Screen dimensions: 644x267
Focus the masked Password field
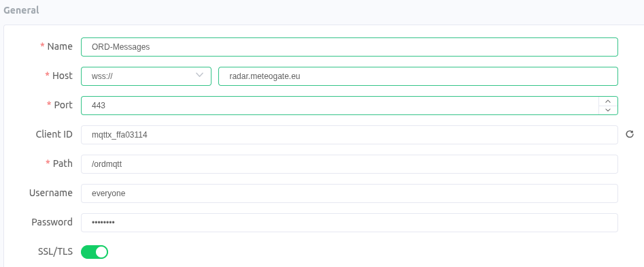[350, 223]
